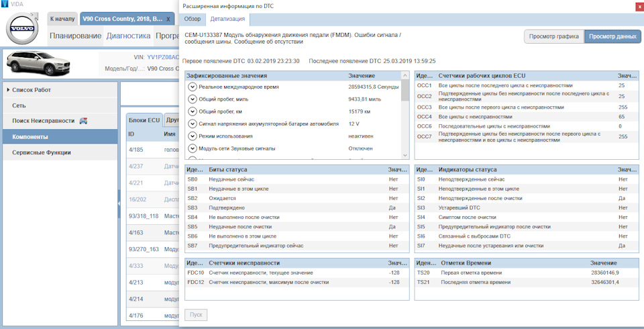Screen dimensions: 644x329
Task: Click ECU row ID 93/318_118
Action: coord(144,216)
